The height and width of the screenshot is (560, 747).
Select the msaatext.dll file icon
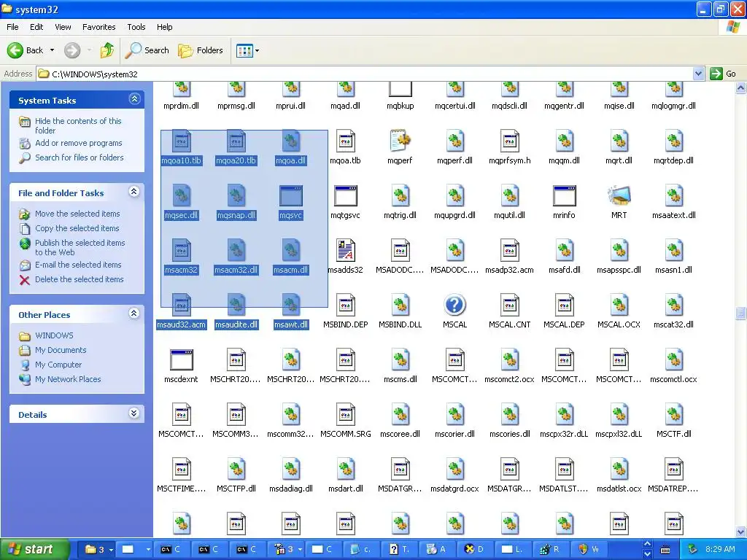[673, 195]
